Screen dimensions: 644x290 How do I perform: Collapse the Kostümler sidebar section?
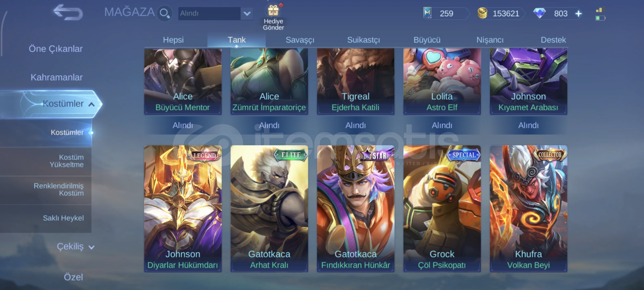click(91, 104)
